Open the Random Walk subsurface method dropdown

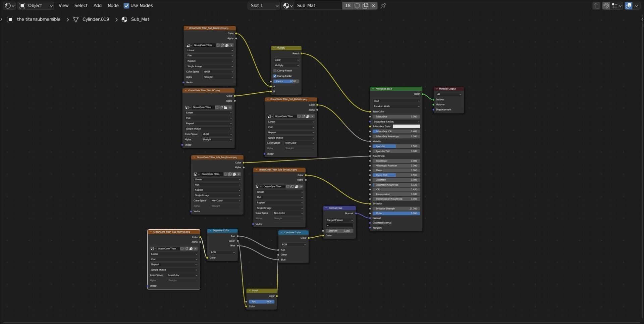point(396,106)
